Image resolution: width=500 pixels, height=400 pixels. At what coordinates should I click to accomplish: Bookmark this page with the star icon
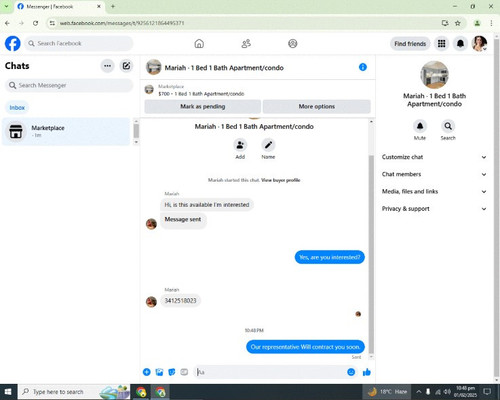[458, 23]
